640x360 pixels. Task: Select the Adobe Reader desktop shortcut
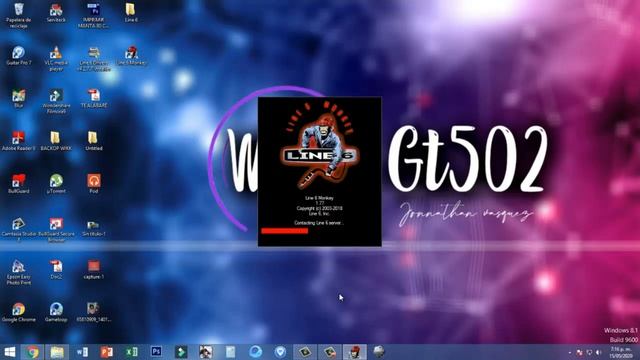coord(18,141)
